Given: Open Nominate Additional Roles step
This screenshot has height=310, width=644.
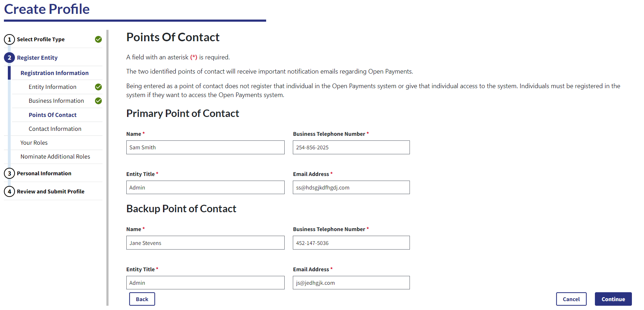Looking at the screenshot, I should [x=55, y=156].
